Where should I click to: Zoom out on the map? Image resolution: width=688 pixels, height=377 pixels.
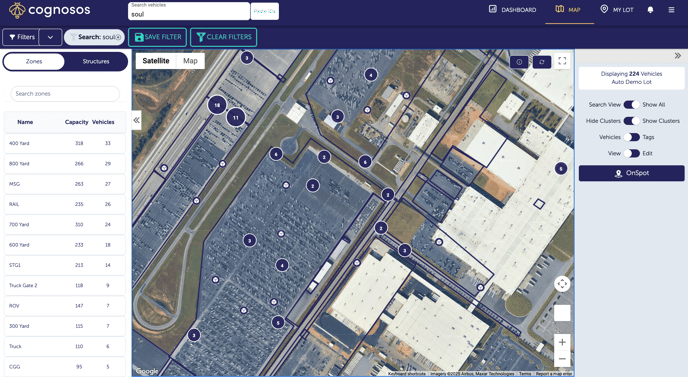pos(562,359)
